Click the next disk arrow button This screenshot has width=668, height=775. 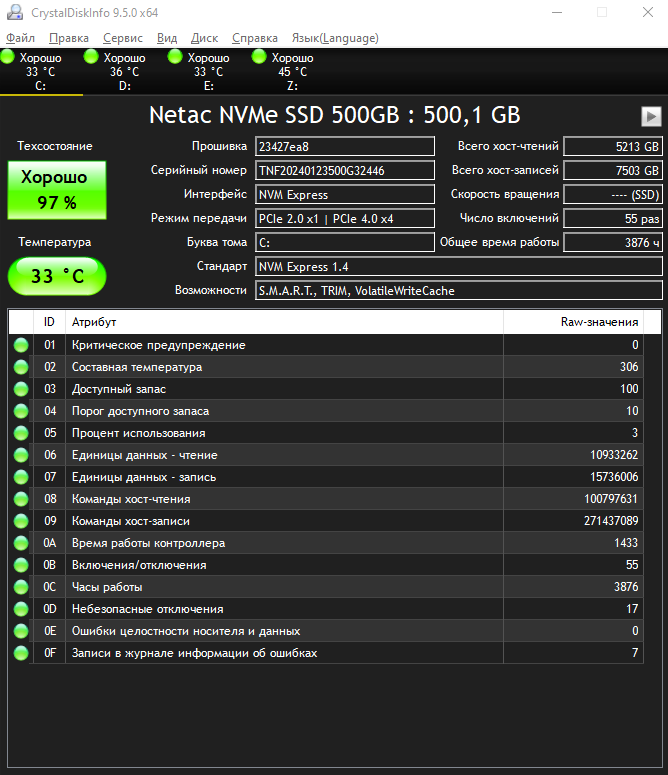(x=651, y=117)
